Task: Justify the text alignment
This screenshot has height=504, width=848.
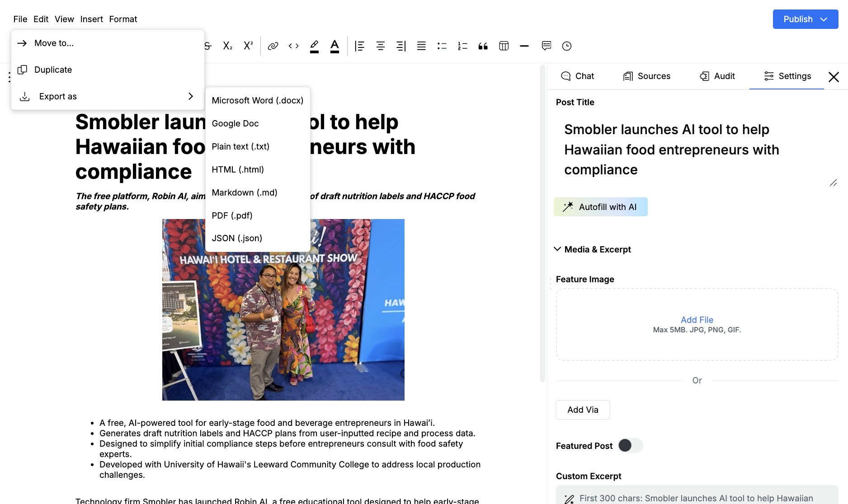Action: [421, 46]
